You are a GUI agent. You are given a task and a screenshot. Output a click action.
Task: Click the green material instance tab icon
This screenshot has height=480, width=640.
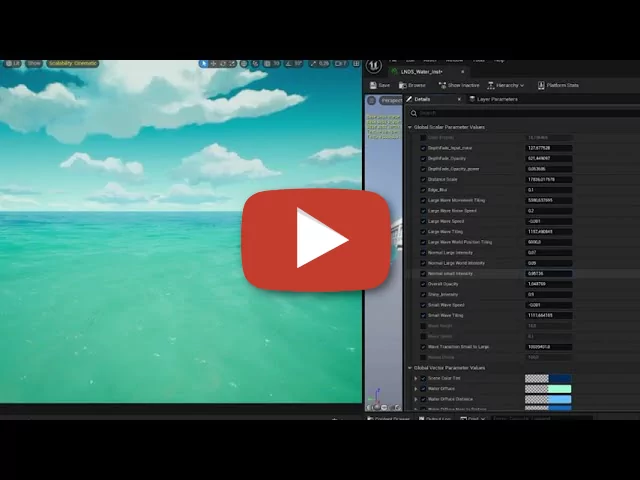(394, 72)
